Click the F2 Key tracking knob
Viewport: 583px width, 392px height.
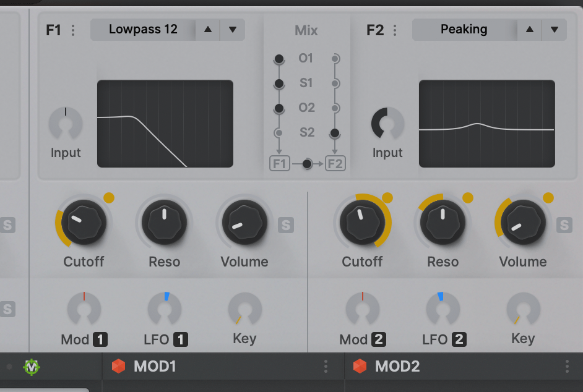[x=524, y=309]
